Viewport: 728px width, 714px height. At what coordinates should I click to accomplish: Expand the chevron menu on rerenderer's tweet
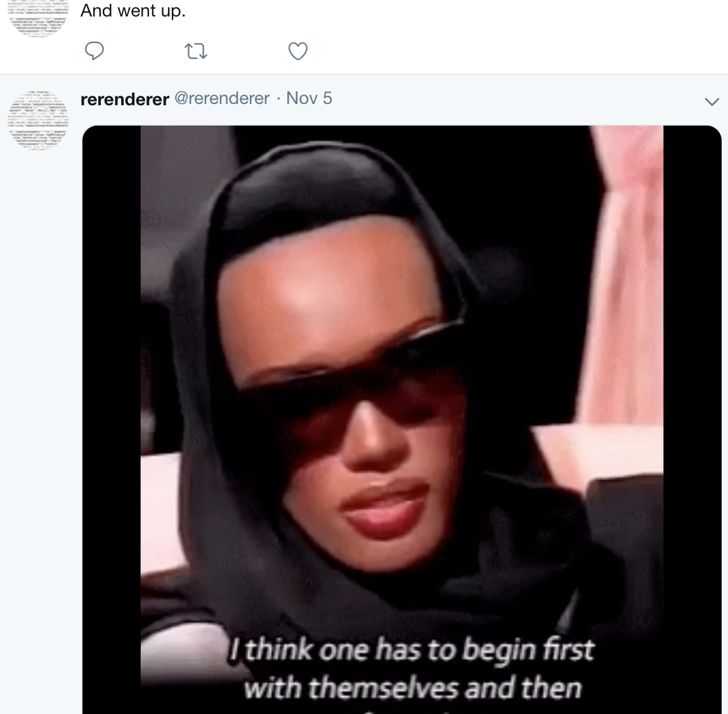pyautogui.click(x=712, y=101)
